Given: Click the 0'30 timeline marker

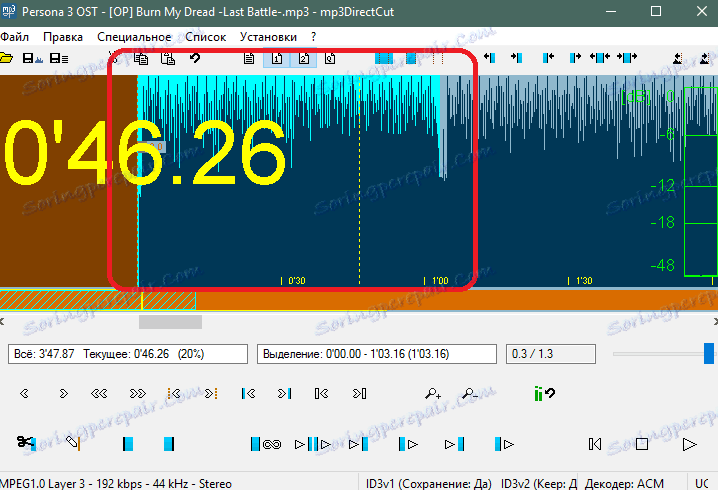Looking at the screenshot, I should pyautogui.click(x=294, y=280).
